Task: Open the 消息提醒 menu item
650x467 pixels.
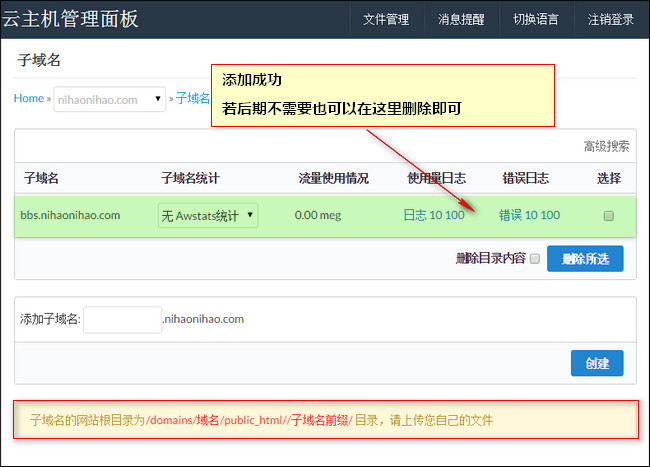Action: 461,19
